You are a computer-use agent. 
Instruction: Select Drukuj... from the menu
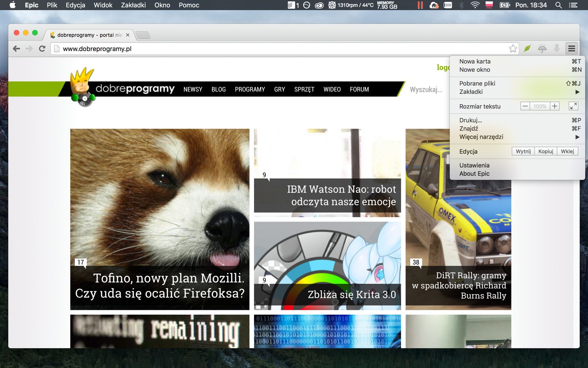(x=517, y=120)
